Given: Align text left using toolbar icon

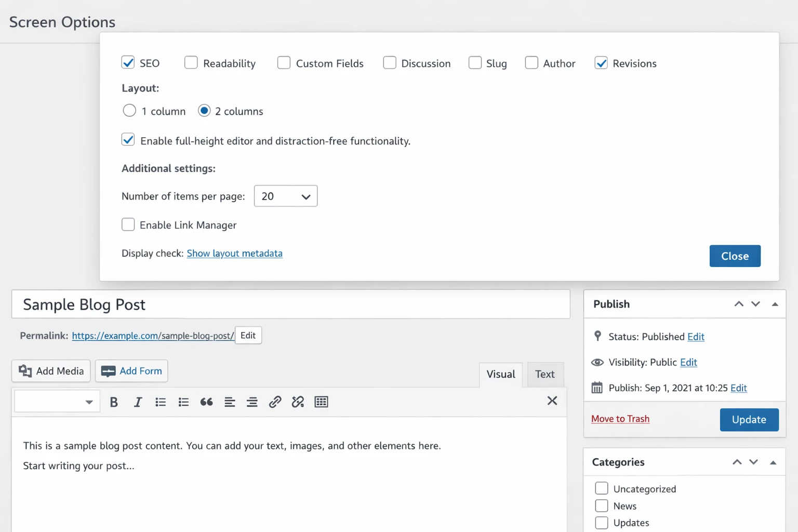Looking at the screenshot, I should (229, 402).
